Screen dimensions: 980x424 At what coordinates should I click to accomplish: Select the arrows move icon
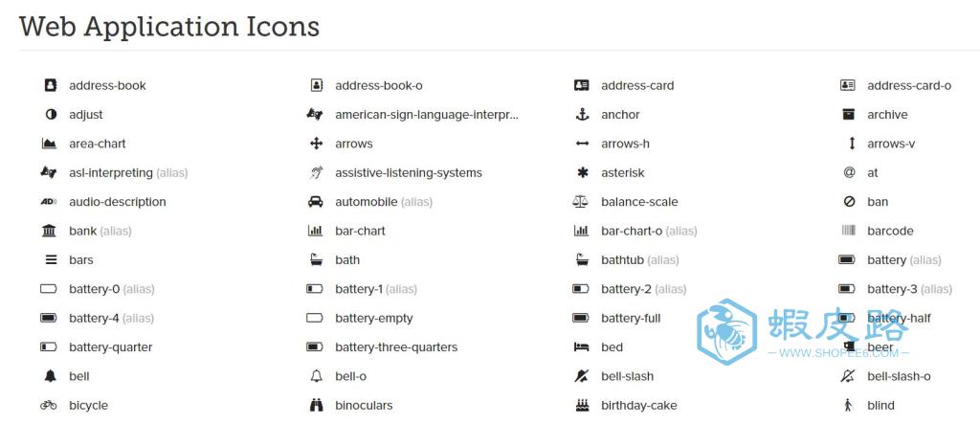[316, 144]
